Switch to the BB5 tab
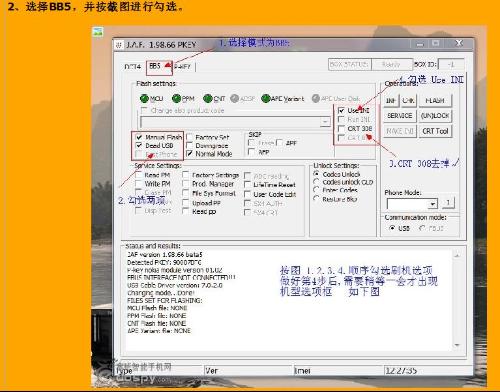Viewport: 500px width, 392px height. click(x=155, y=66)
